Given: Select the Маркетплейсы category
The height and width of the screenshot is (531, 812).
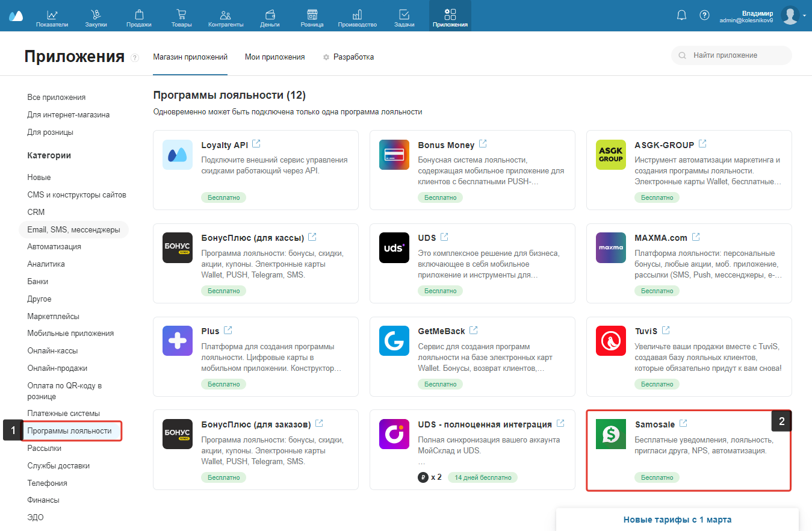Looking at the screenshot, I should pyautogui.click(x=53, y=316).
